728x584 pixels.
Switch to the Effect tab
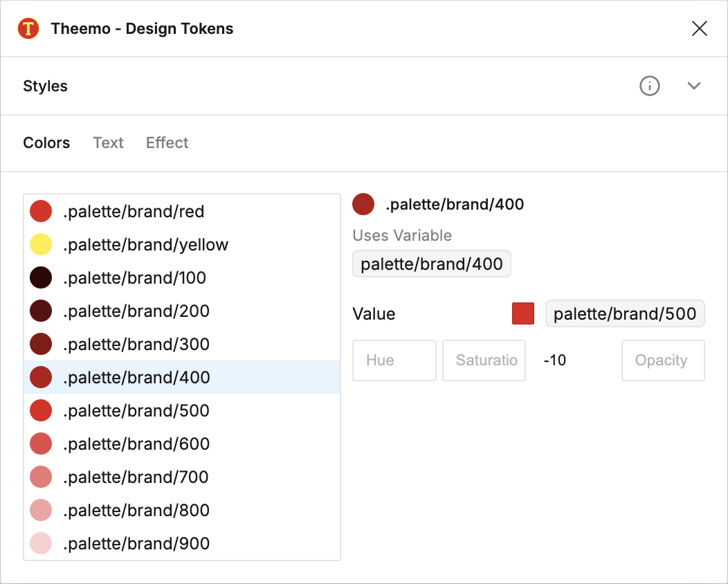[167, 143]
